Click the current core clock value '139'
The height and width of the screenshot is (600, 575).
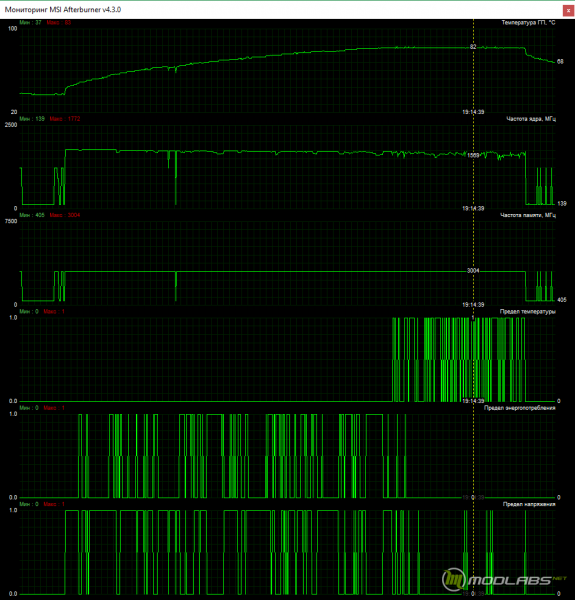coord(562,204)
